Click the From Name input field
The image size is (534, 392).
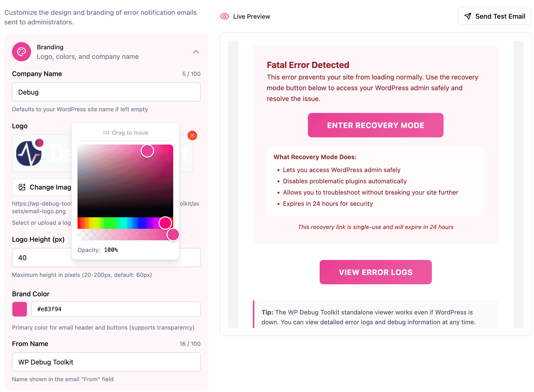pyautogui.click(x=106, y=362)
